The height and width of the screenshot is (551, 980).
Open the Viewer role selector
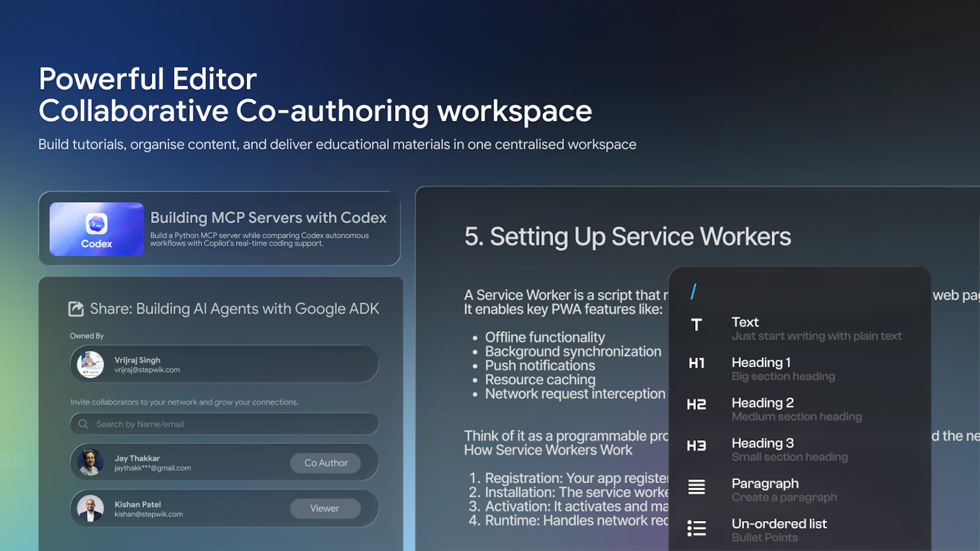325,508
